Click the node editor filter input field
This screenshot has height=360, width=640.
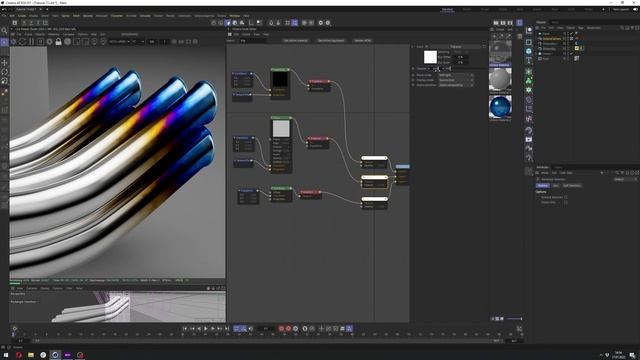253,41
